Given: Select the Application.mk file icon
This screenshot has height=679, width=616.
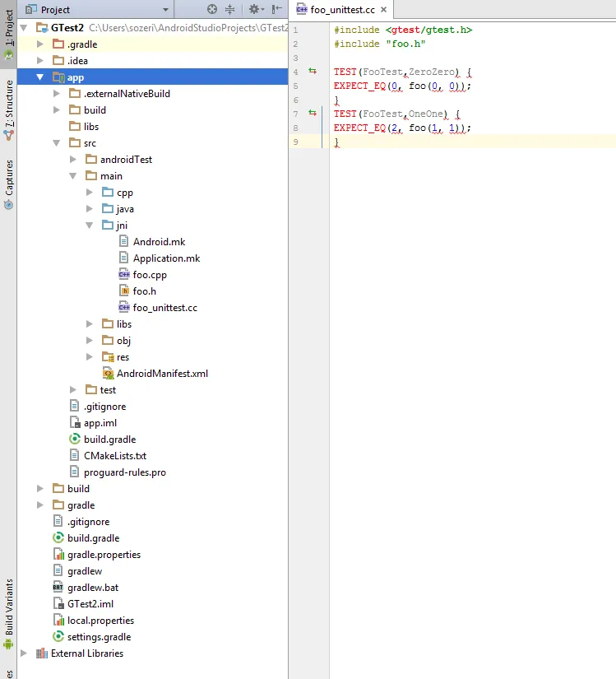Looking at the screenshot, I should (x=123, y=258).
